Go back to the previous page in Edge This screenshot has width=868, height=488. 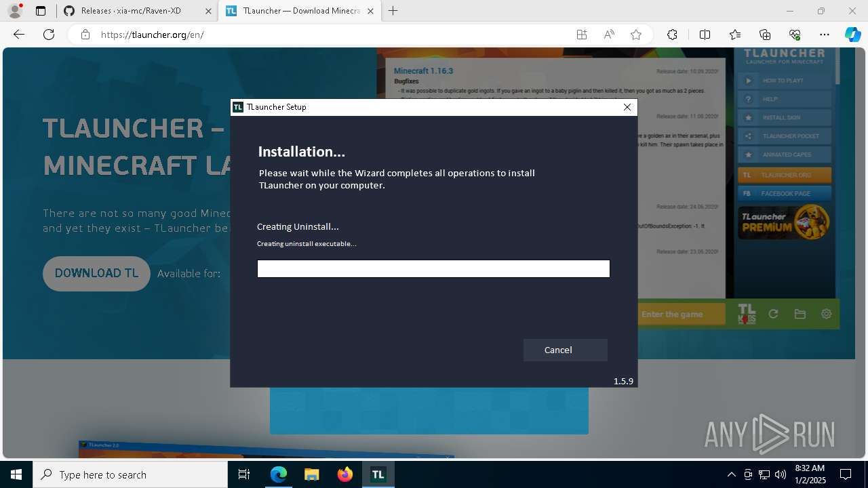(x=19, y=35)
